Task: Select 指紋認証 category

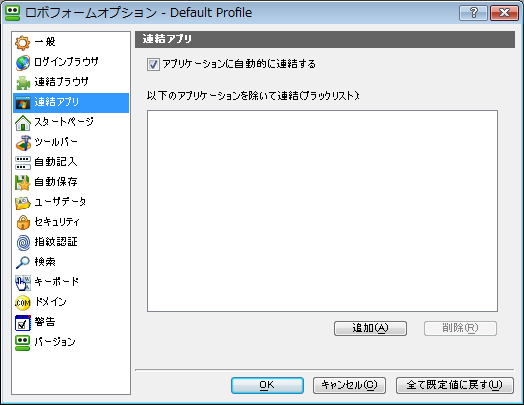Action: coord(55,242)
